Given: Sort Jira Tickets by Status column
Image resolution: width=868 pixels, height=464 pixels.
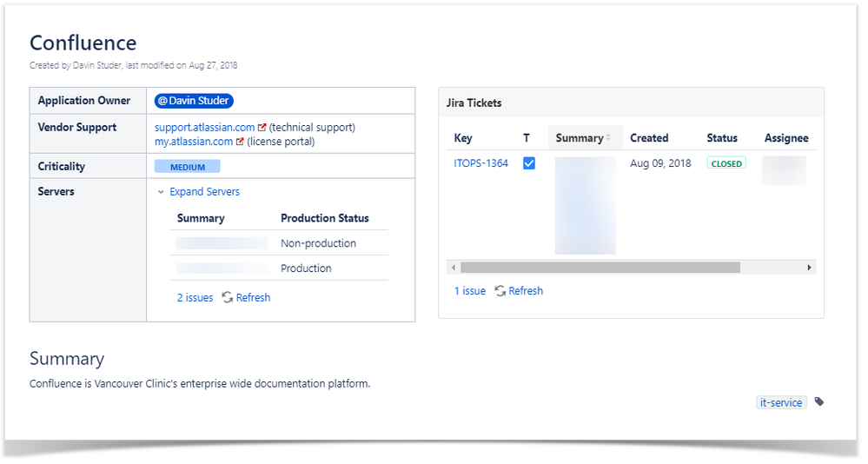Looking at the screenshot, I should pyautogui.click(x=722, y=138).
